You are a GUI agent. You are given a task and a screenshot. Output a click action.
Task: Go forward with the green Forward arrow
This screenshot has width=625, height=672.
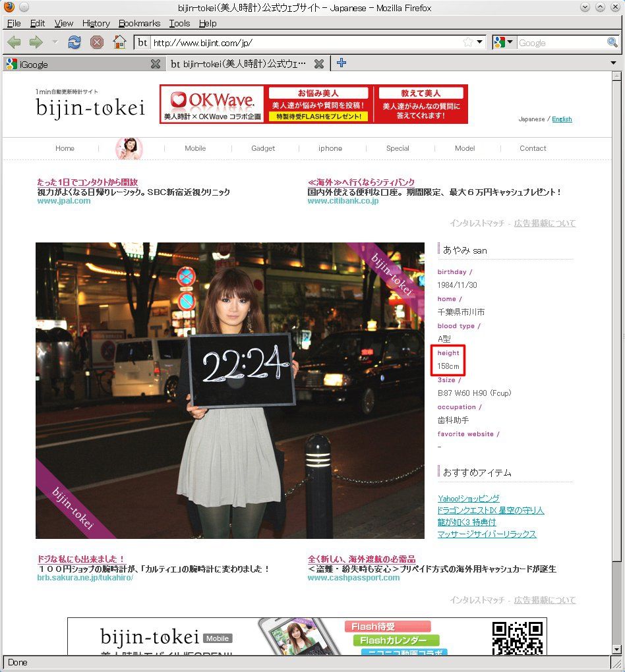click(x=36, y=42)
